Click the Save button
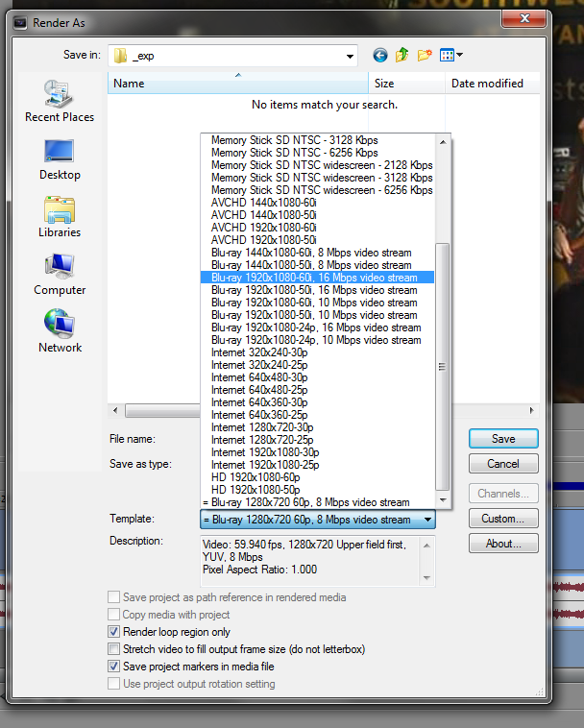The height and width of the screenshot is (728, 584). [x=503, y=439]
